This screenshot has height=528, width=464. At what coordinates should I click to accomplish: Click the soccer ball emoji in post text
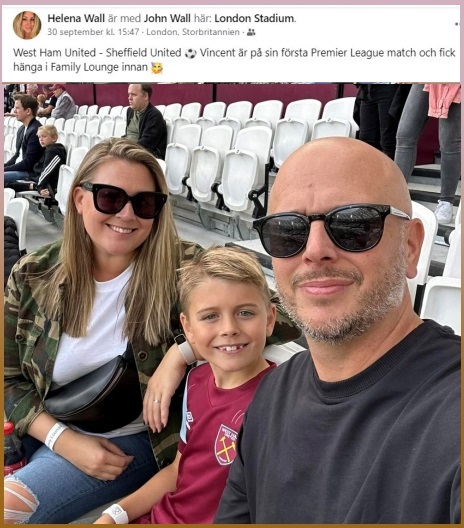191,53
